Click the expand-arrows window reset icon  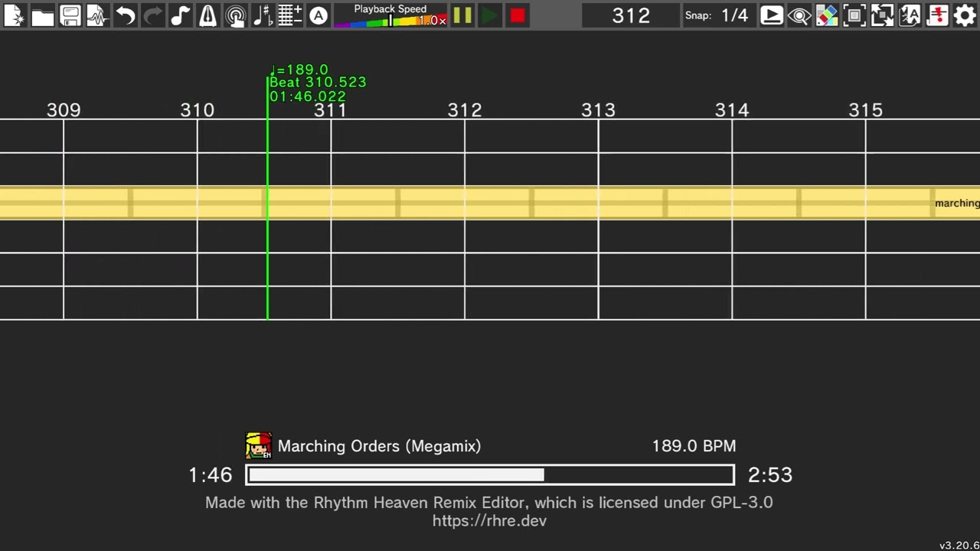pos(881,15)
